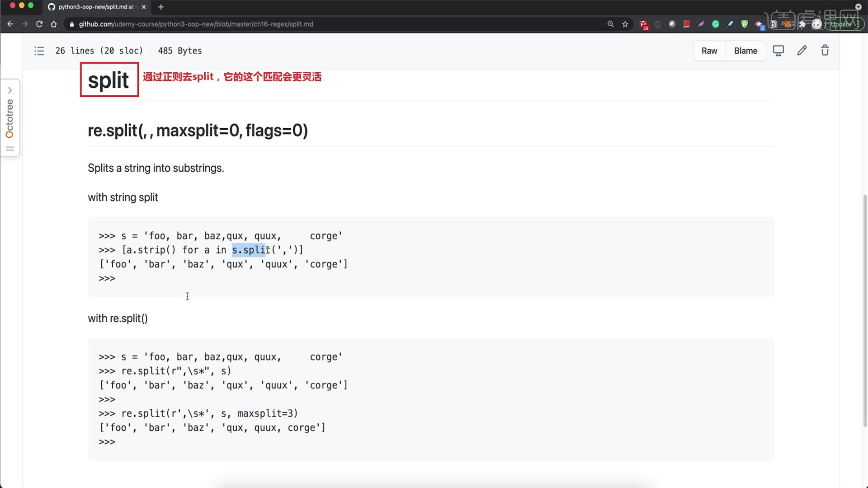Viewport: 868px width, 488px height.
Task: Click the 'with string split' paragraph
Action: pyautogui.click(x=123, y=197)
